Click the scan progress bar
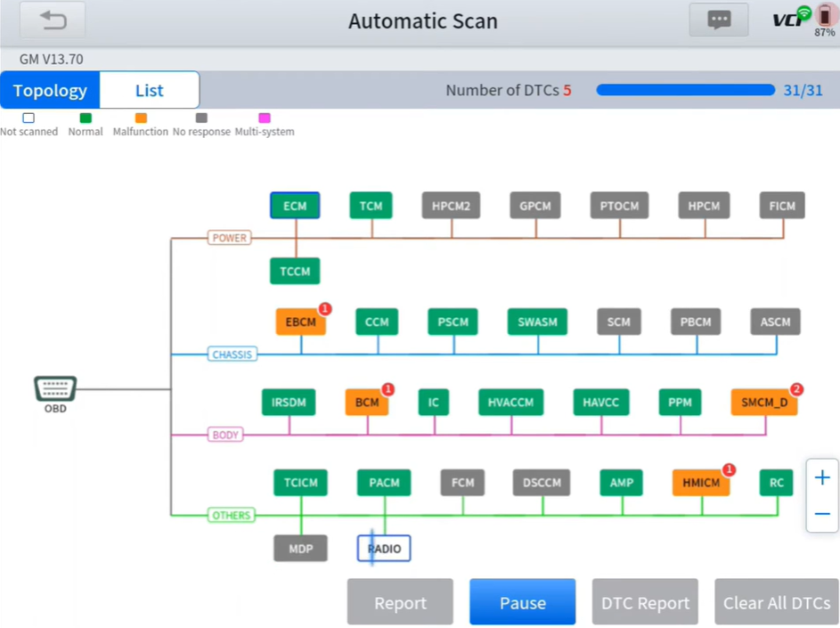840x628 pixels. pyautogui.click(x=685, y=90)
